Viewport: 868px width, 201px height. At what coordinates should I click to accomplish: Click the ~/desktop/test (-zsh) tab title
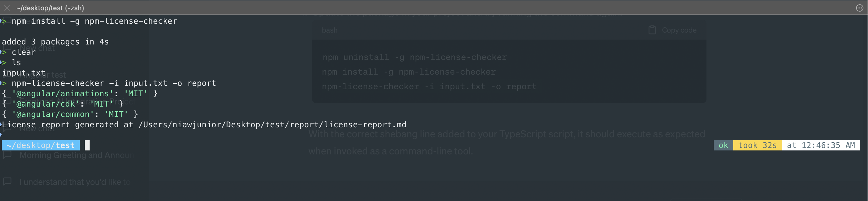pyautogui.click(x=50, y=8)
